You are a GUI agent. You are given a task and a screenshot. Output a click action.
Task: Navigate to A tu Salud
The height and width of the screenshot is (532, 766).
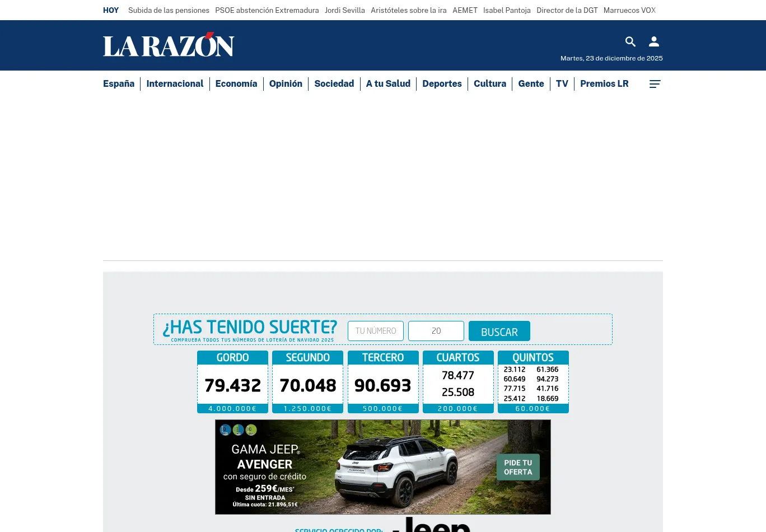(388, 84)
